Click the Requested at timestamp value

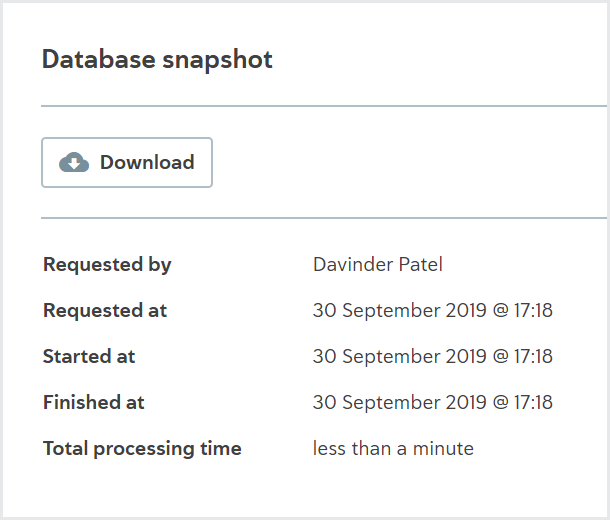point(433,310)
